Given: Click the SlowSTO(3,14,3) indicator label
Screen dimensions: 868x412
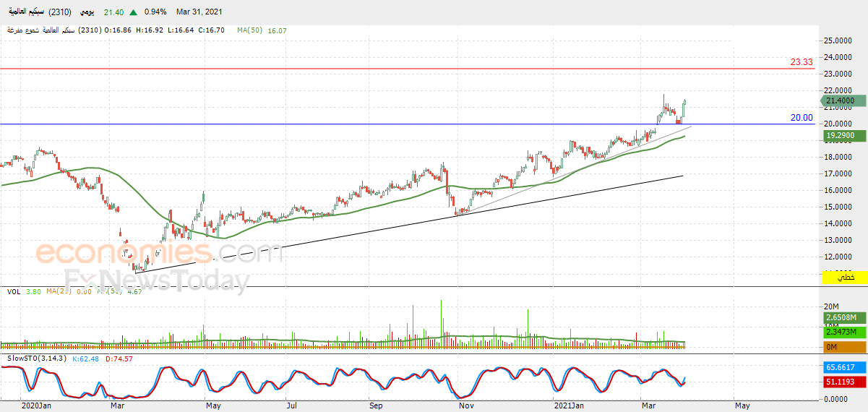Looking at the screenshot, I should pyautogui.click(x=36, y=359).
